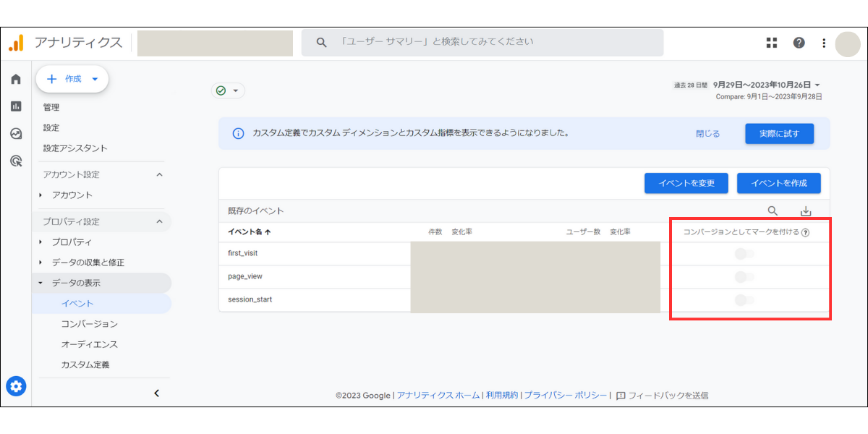This screenshot has width=868, height=434.
Task: Click the search field 「ユーザー サマリー」と検索
Action: click(x=482, y=43)
